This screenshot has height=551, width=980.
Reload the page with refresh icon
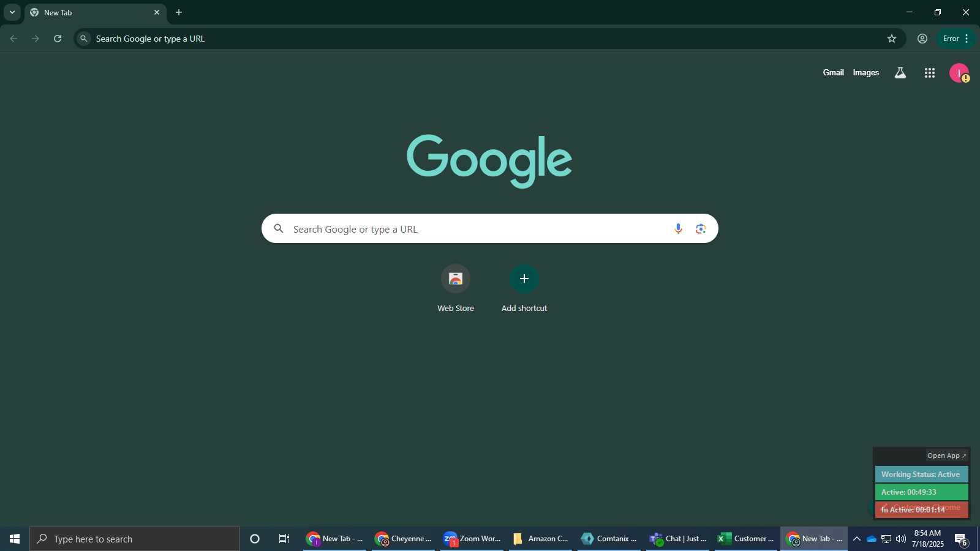point(58,39)
